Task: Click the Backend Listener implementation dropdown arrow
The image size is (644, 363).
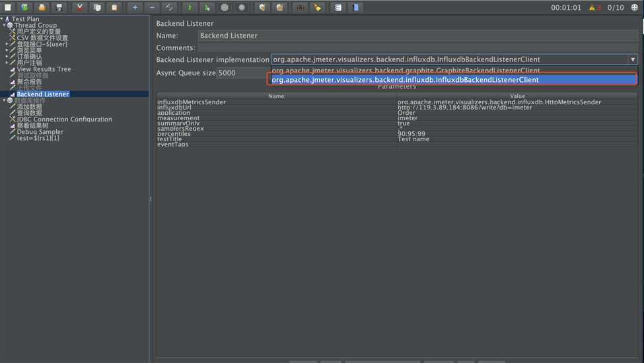Action: [x=633, y=59]
